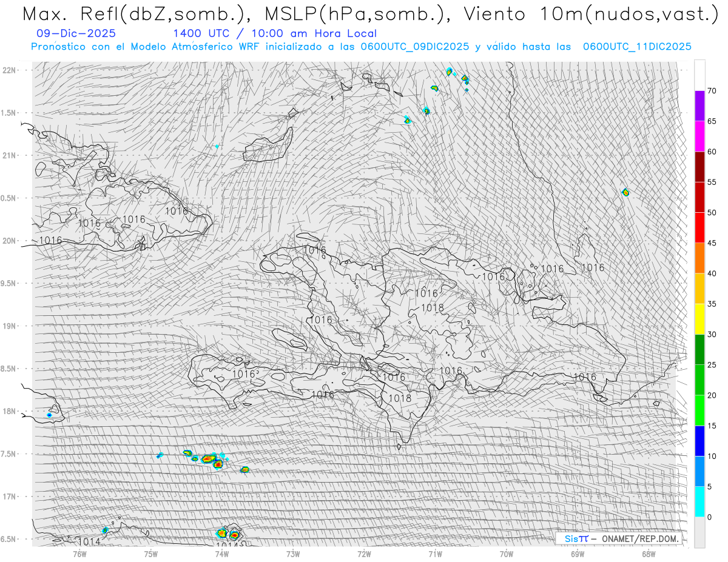Screen dimensions: 728x562
Task: Choose the "30" color scale label
Action: (x=712, y=335)
